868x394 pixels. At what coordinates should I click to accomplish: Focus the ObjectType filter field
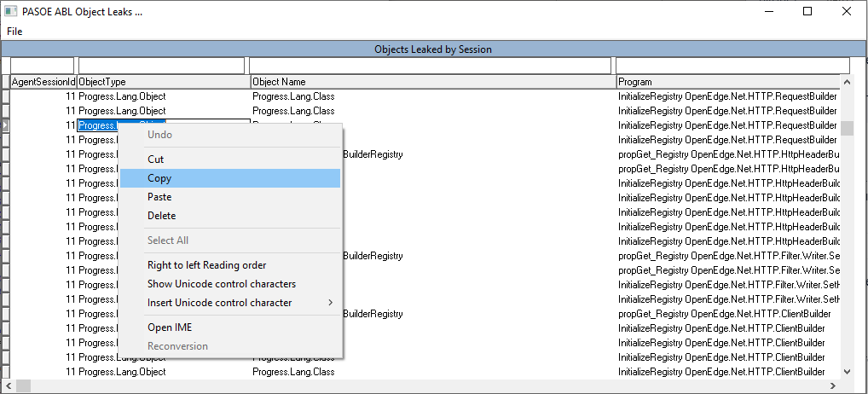[161, 66]
